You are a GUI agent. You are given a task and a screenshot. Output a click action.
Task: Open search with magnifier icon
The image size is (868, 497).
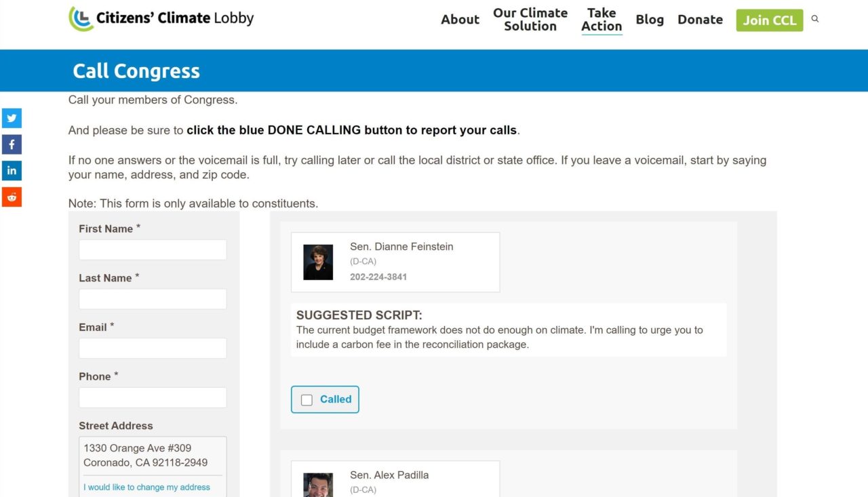click(x=815, y=19)
